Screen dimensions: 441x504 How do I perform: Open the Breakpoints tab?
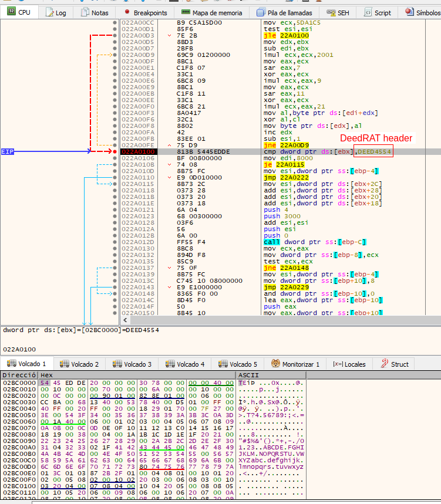[x=146, y=12]
